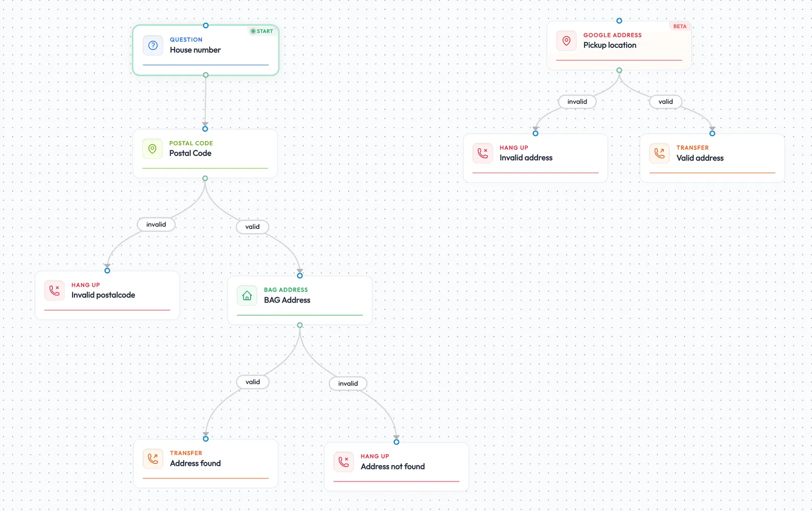Click the input connector above Postal Code node
Image resolution: width=812 pixels, height=511 pixels.
tap(205, 129)
